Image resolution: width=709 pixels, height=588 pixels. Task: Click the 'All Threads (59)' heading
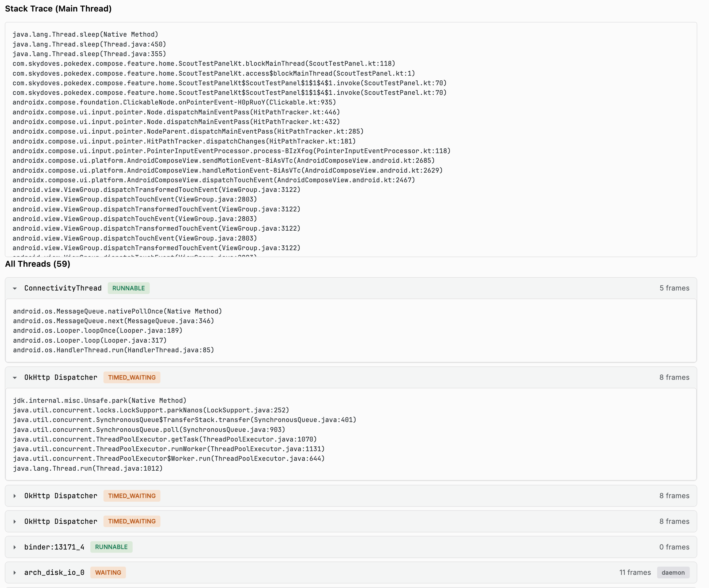(x=37, y=264)
